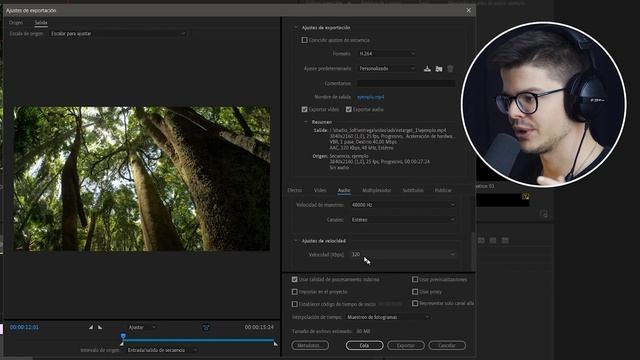Click the save preset icon
The height and width of the screenshot is (360, 640).
coord(427,69)
